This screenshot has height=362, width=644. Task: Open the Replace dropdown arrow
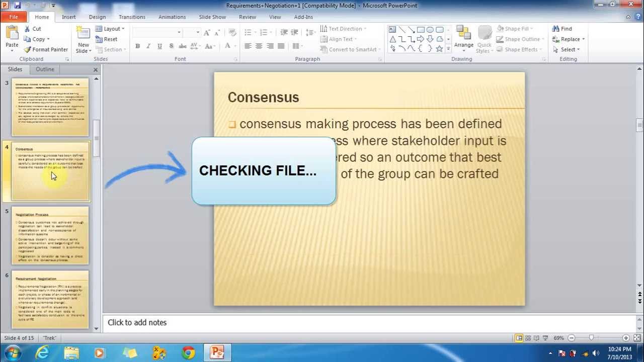583,39
